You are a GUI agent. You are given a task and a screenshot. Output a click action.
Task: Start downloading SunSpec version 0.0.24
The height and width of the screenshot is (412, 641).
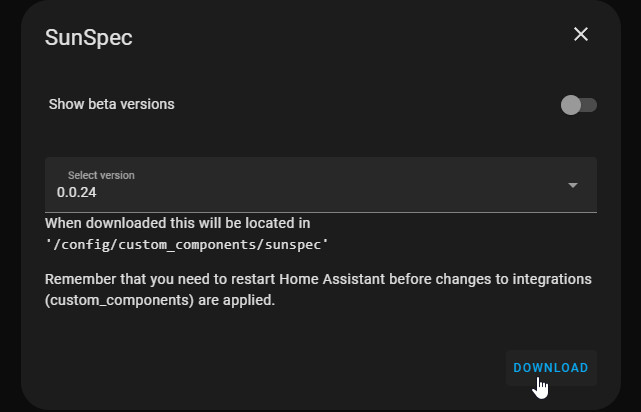(x=551, y=368)
